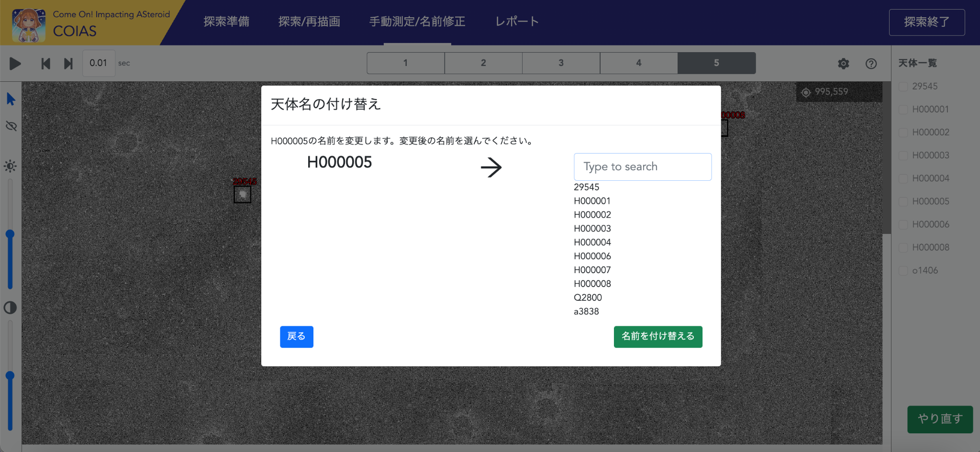Viewport: 980px width, 452px height.
Task: Open the settings gear
Action: pos(844,63)
